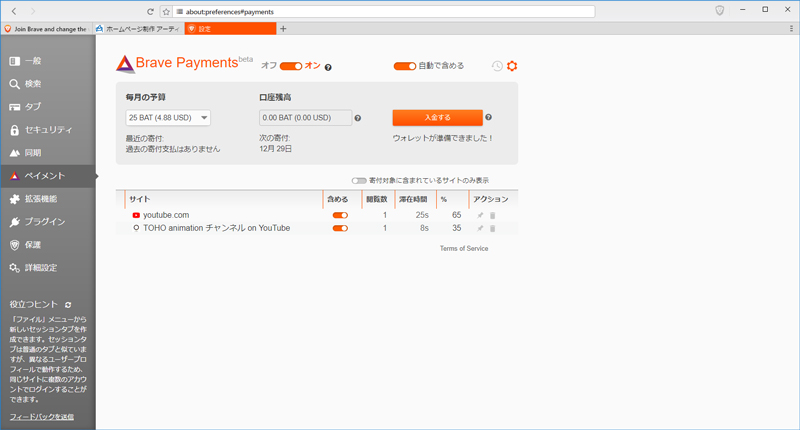Click time spent value 25s for youtube.com

coord(422,215)
